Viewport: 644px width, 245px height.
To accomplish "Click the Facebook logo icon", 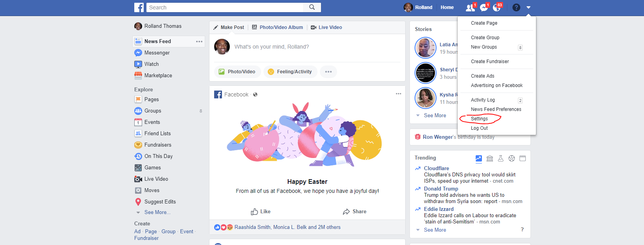I will click(139, 7).
